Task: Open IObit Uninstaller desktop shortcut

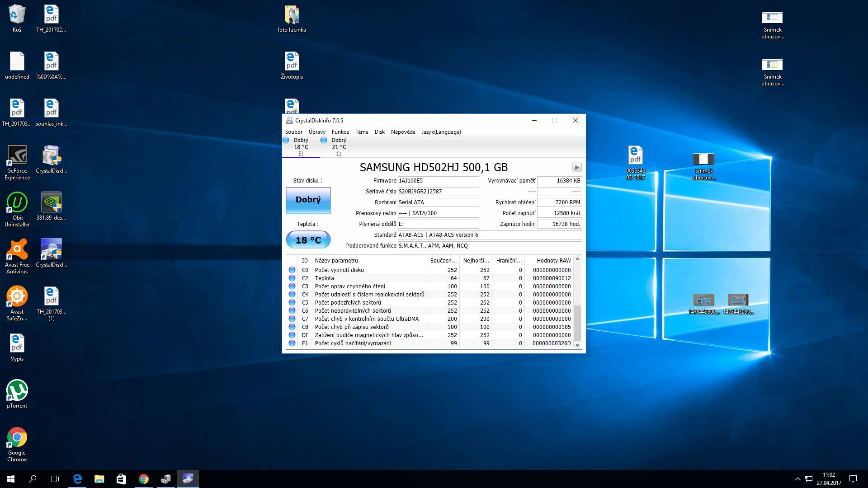Action: click(x=17, y=209)
